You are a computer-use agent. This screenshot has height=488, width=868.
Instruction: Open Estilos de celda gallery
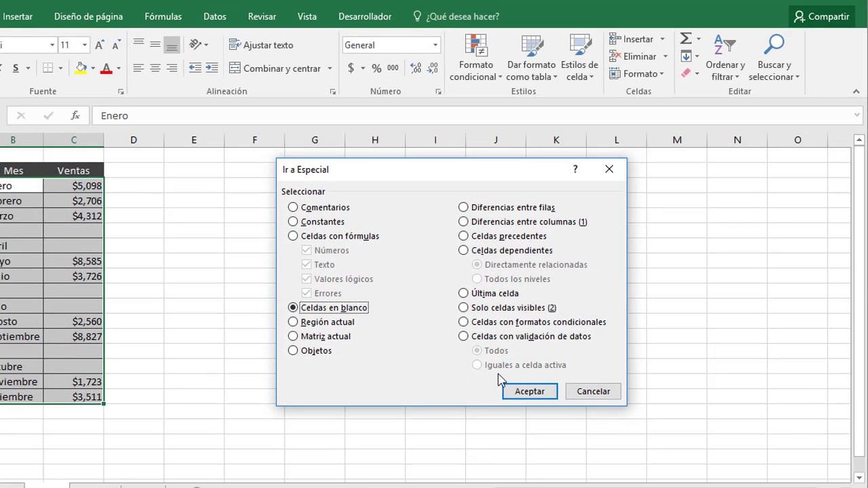(x=579, y=58)
